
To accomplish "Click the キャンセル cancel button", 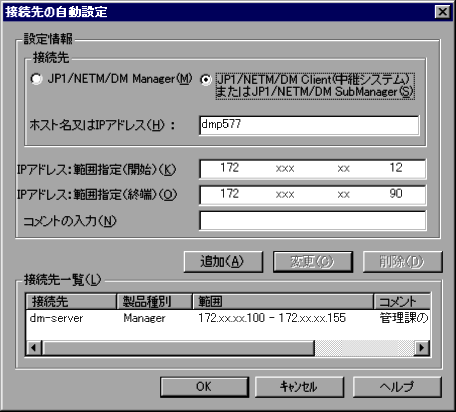I will (x=299, y=387).
